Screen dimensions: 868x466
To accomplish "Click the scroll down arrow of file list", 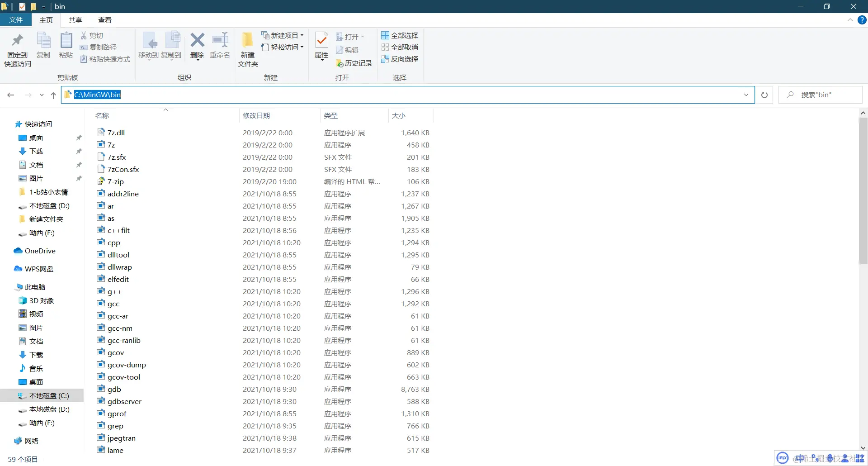I will point(863,448).
